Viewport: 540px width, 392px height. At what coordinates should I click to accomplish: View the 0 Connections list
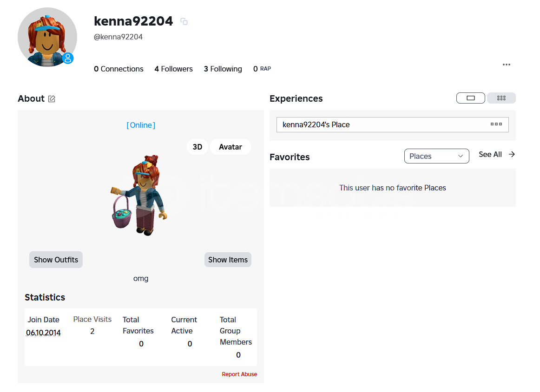119,69
